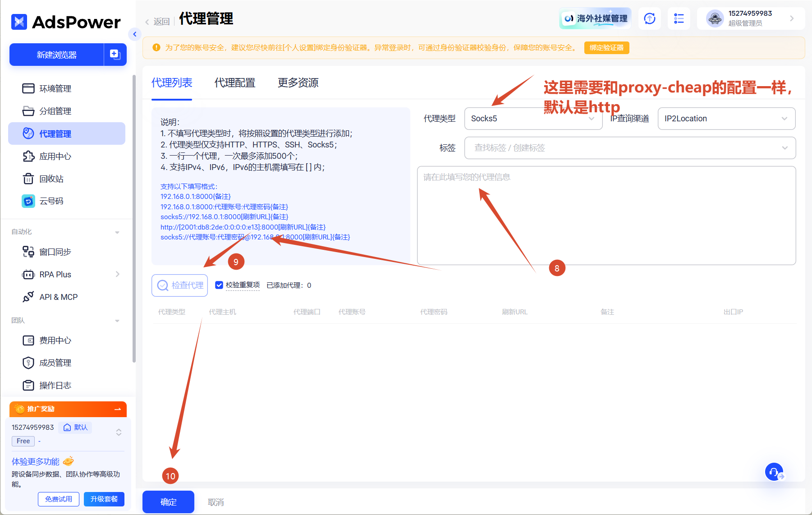Expand the RPA Plus submenu chevron
This screenshot has height=515, width=812.
coord(117,274)
